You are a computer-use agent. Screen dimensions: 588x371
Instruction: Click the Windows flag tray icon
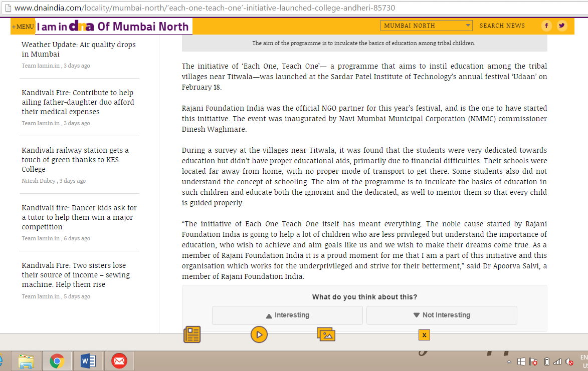click(x=521, y=361)
